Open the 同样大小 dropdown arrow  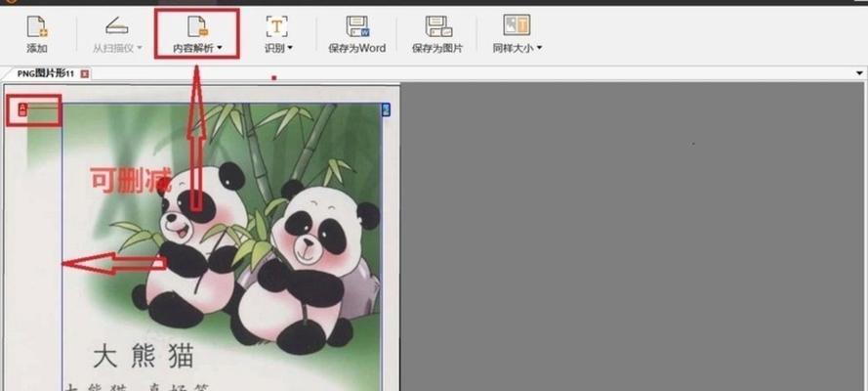tap(539, 48)
